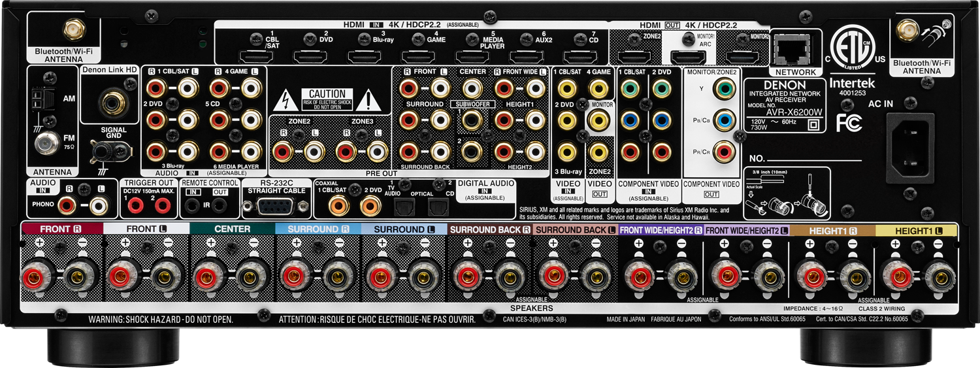Screen dimensions: 980x368
Task: Click the PHONO L white jack
Action: [x=97, y=207]
